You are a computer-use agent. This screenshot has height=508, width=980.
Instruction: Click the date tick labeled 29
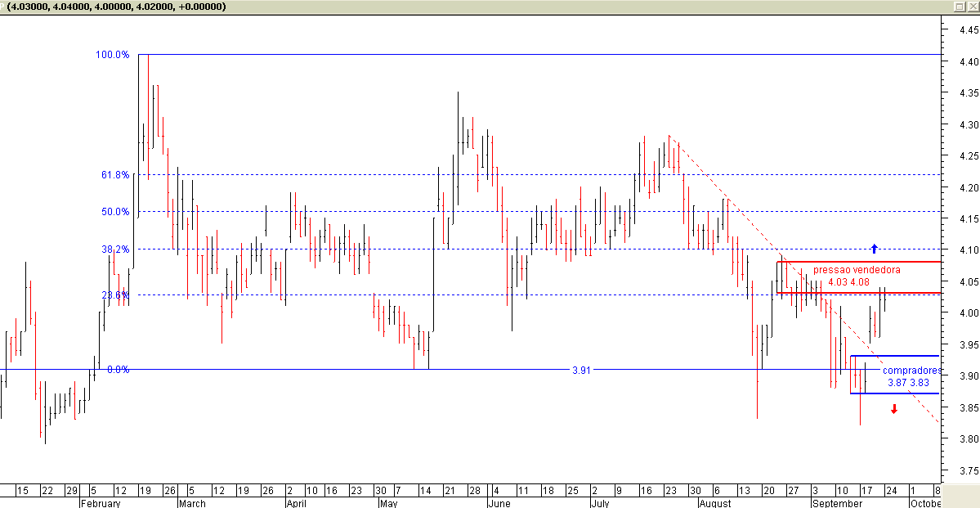72,491
